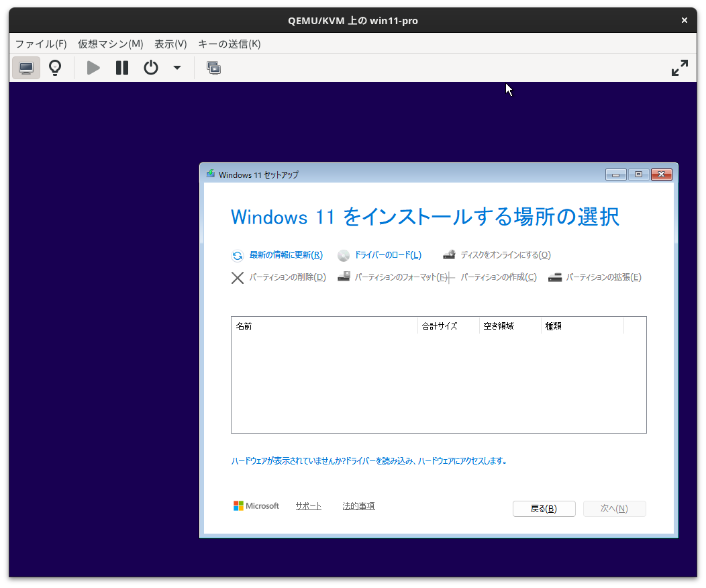Viewport: 706px width, 588px height.
Task: Run the virtual machine with play button
Action: pos(93,67)
